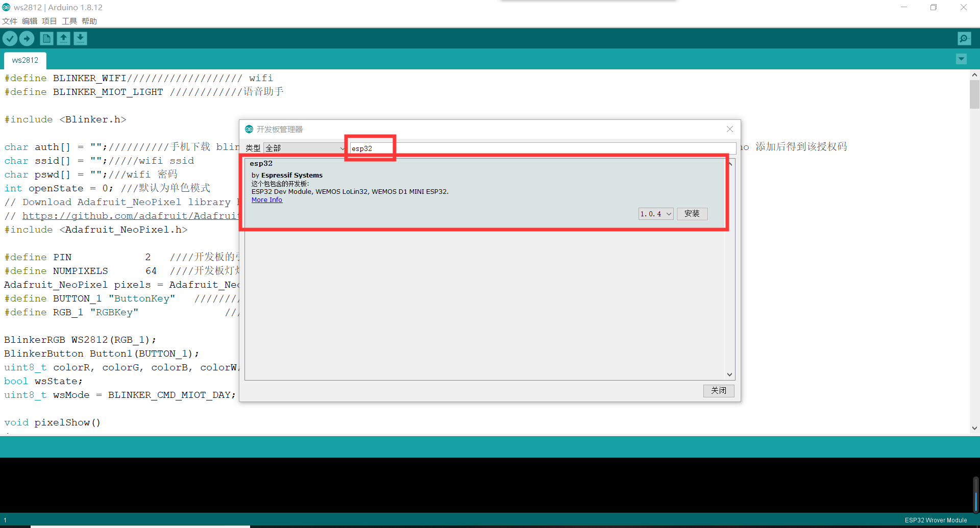
Task: Open the 文件 menu
Action: (x=10, y=21)
